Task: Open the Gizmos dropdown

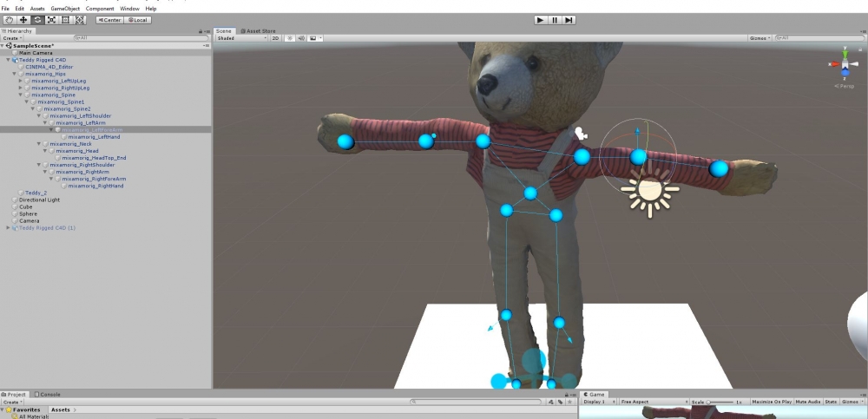Action: [759, 38]
